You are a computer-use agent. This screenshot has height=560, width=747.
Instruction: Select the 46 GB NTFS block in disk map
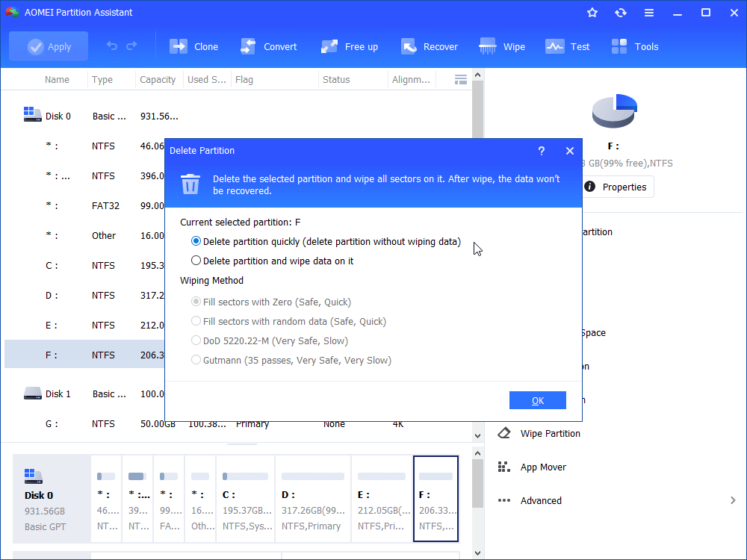pos(106,499)
